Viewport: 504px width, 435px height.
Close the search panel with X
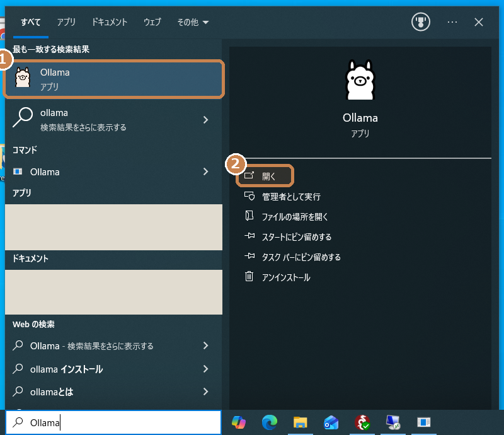[479, 22]
